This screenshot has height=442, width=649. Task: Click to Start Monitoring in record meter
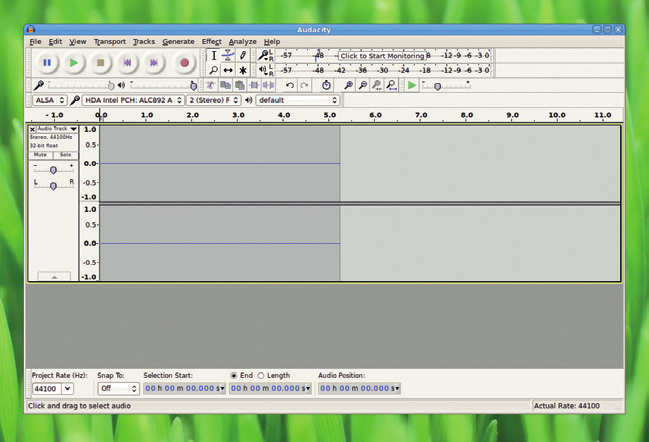[x=382, y=55]
